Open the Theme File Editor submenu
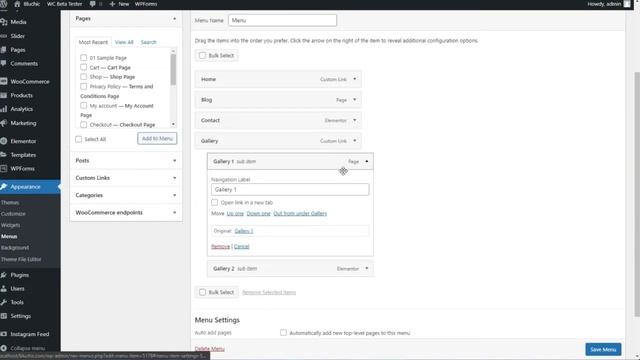 click(x=21, y=259)
